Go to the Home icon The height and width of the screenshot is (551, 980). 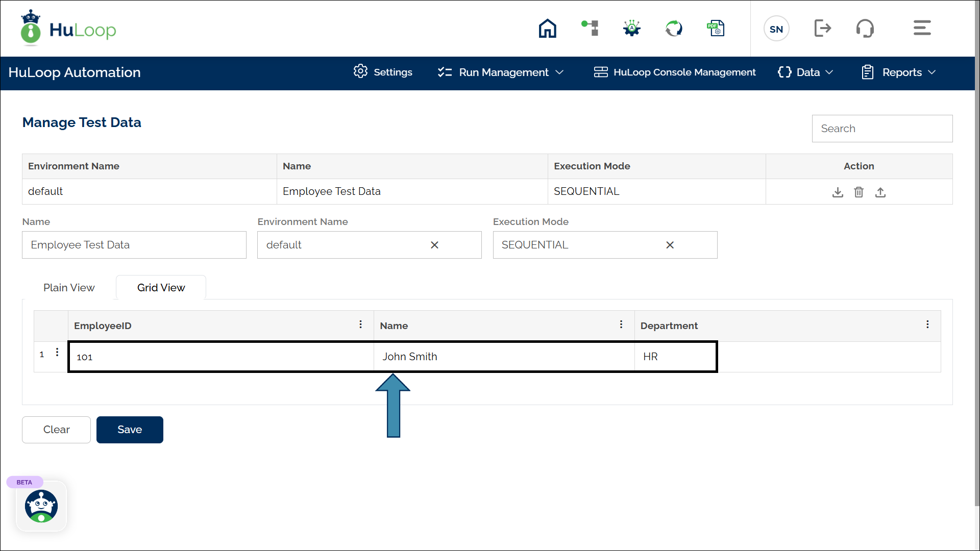[x=547, y=29]
